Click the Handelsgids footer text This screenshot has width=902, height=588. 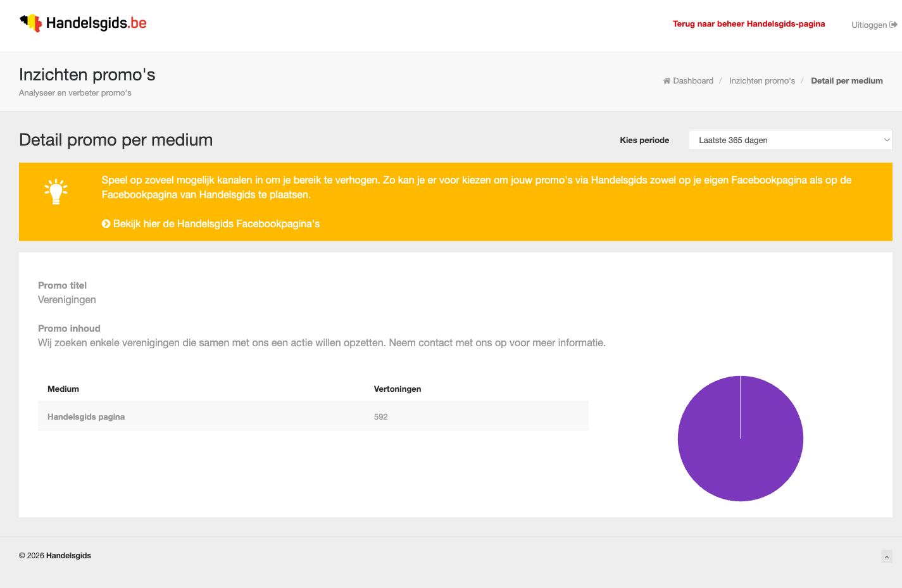coord(68,556)
